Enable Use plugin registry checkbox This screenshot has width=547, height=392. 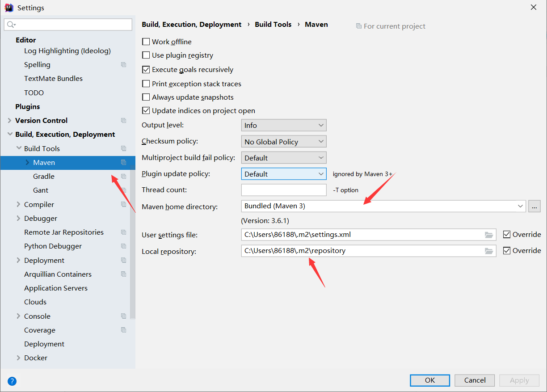tap(146, 55)
